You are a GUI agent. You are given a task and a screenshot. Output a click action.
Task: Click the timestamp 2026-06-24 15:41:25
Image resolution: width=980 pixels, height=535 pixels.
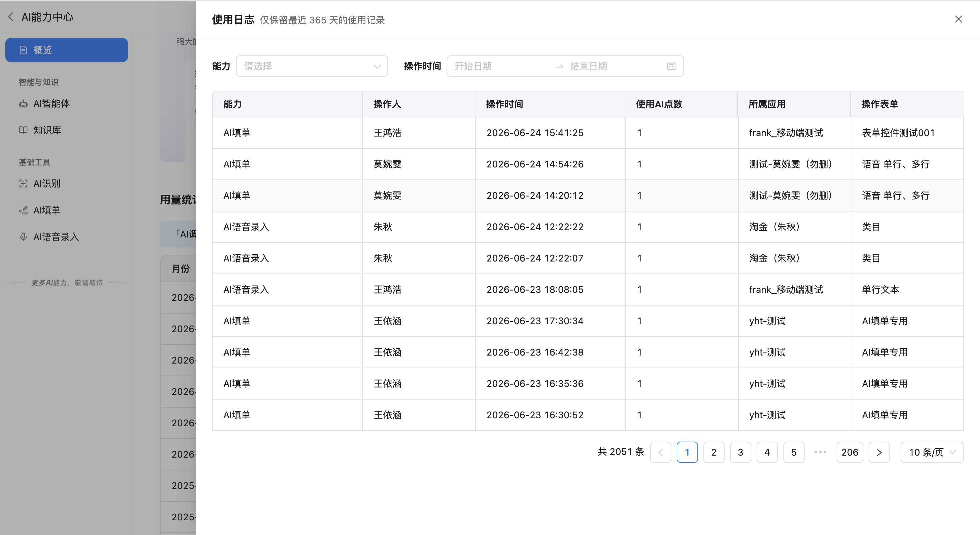pyautogui.click(x=535, y=133)
